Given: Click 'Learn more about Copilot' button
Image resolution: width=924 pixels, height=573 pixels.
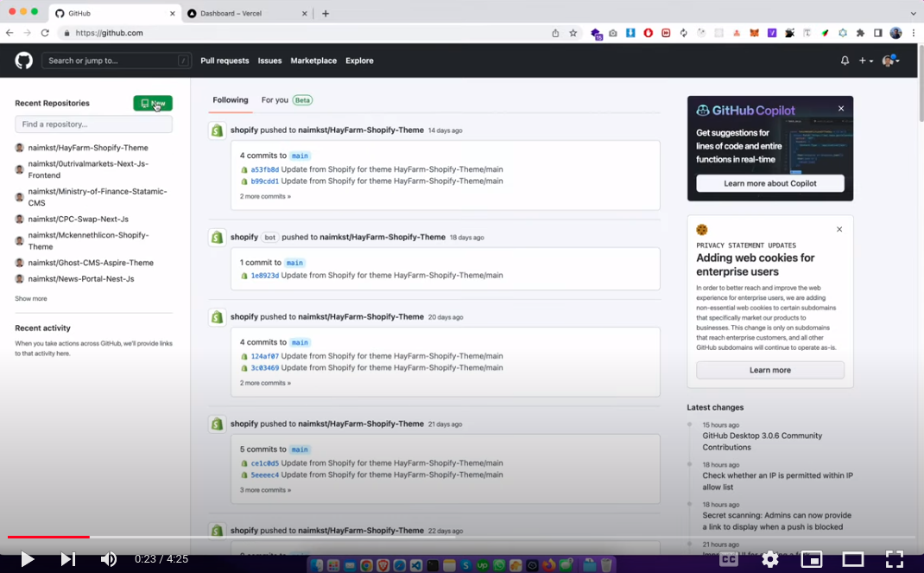Looking at the screenshot, I should coord(769,183).
